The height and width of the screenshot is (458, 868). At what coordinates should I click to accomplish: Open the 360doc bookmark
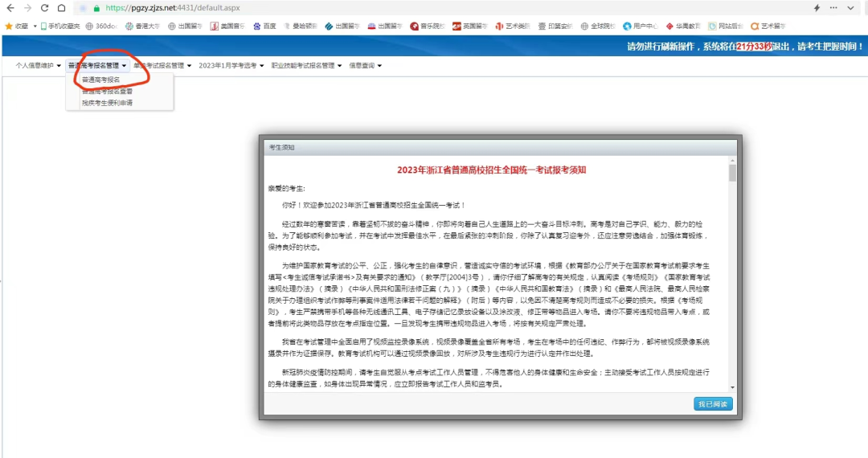101,26
